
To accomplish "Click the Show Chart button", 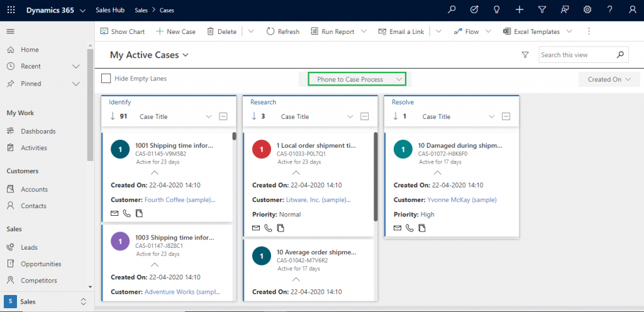I will tap(123, 31).
